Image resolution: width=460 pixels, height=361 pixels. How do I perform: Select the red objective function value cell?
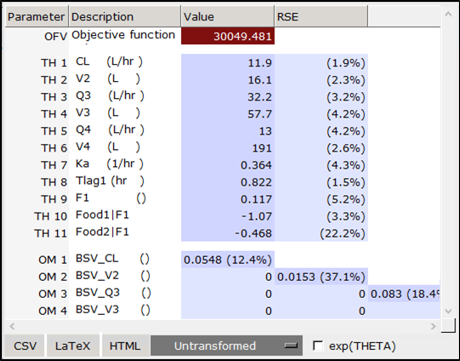[228, 36]
